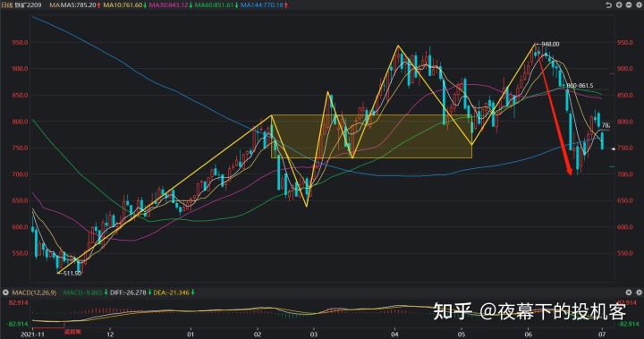Image resolution: width=644 pixels, height=339 pixels.
Task: Toggle the MA10:761.60 moving average line
Action: [x=123, y=5]
